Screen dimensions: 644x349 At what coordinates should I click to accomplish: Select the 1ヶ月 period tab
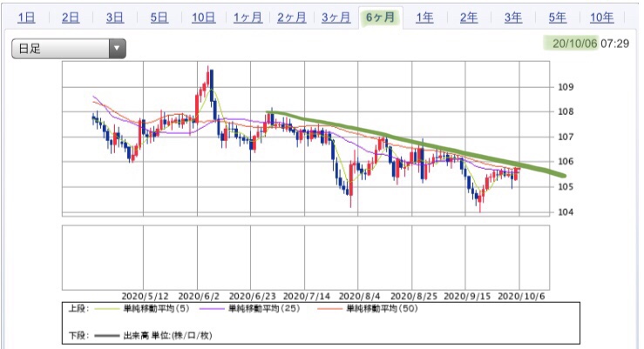coord(247,17)
